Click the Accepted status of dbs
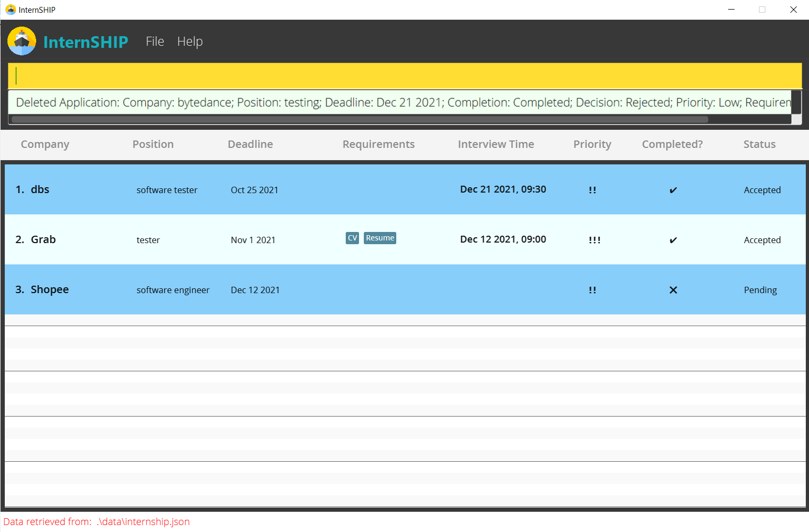This screenshot has height=532, width=809. click(x=762, y=190)
